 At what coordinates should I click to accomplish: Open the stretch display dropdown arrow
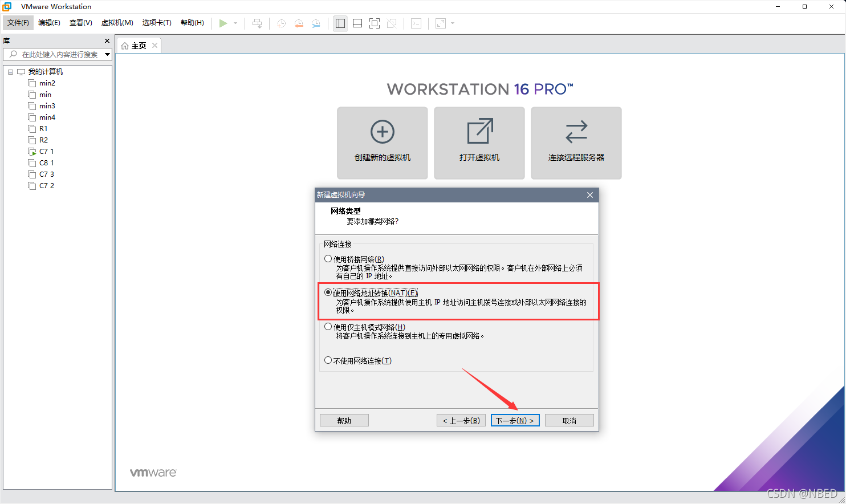point(453,23)
